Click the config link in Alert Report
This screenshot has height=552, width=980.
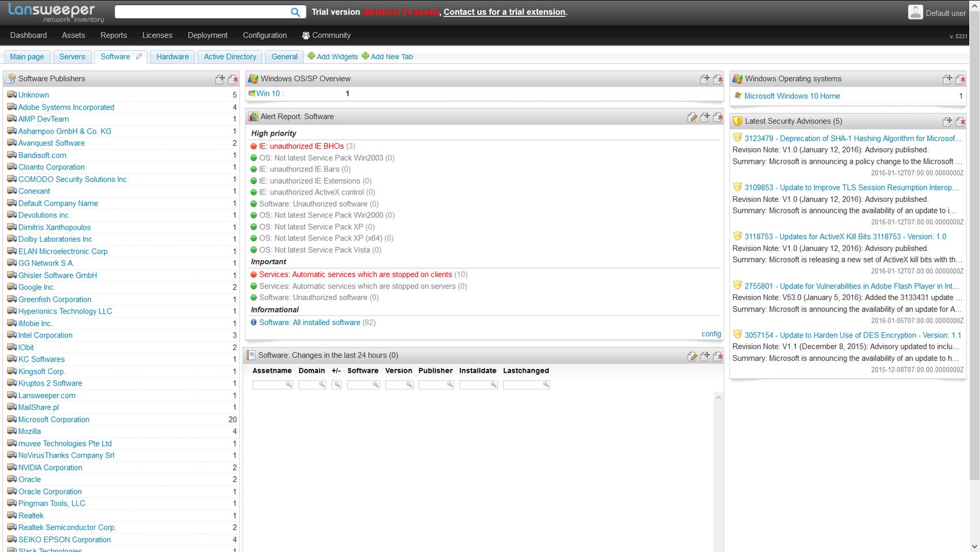point(711,334)
